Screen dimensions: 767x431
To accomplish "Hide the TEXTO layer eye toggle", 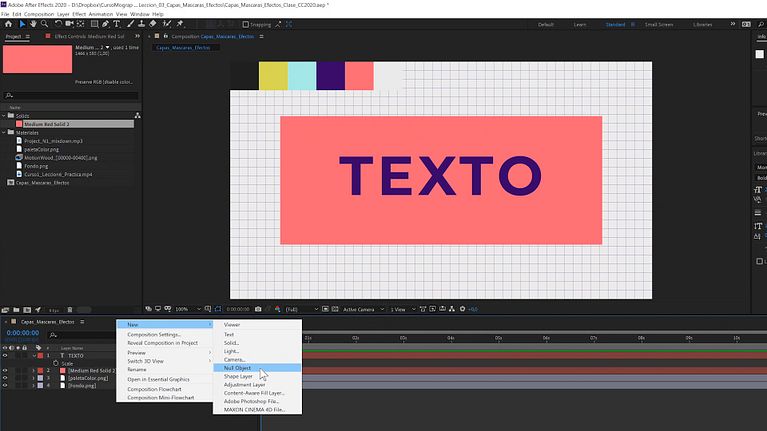I will tap(5, 355).
